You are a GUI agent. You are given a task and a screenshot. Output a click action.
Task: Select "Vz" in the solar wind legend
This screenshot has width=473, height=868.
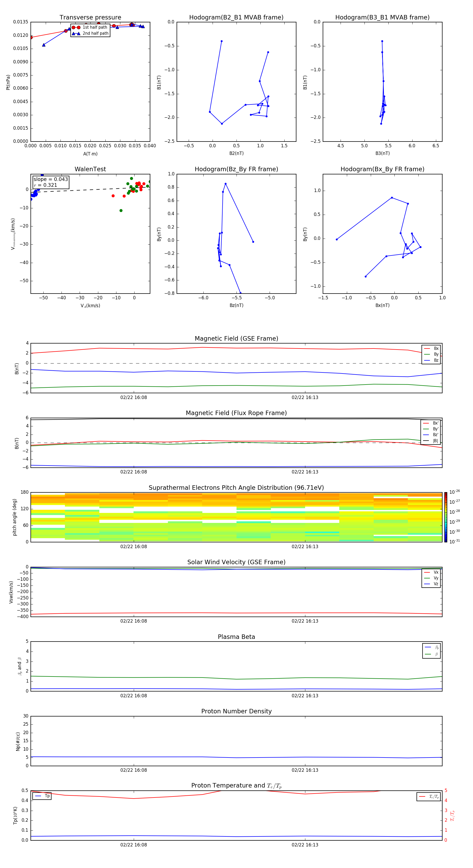(431, 584)
